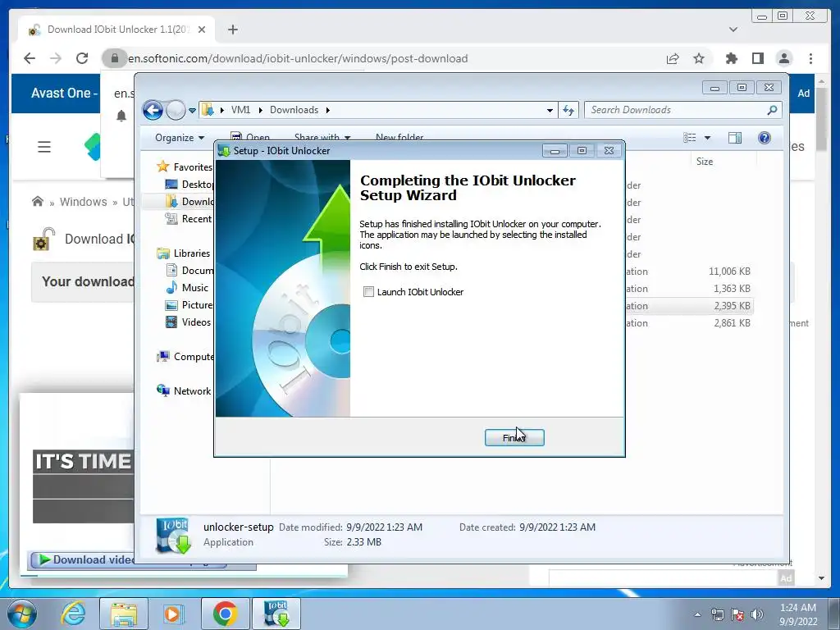
Task: Close the Download IObit Unlocker tab
Action: pyautogui.click(x=202, y=30)
